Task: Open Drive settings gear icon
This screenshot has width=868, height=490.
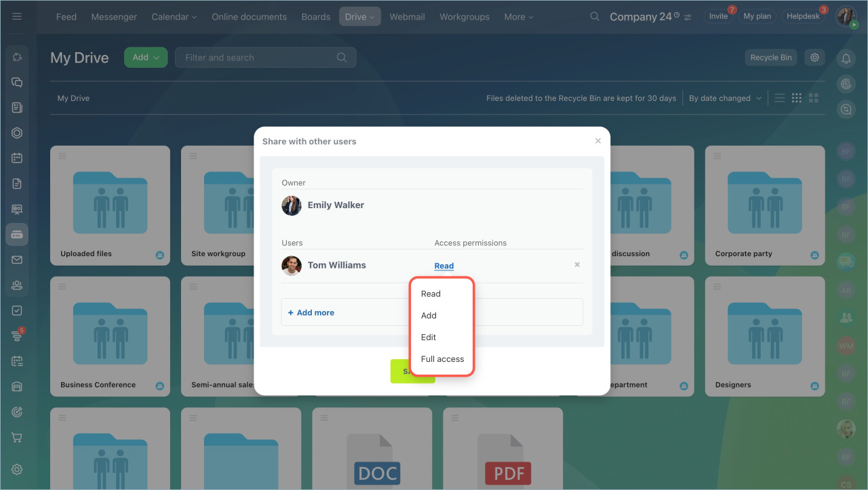Action: click(814, 58)
